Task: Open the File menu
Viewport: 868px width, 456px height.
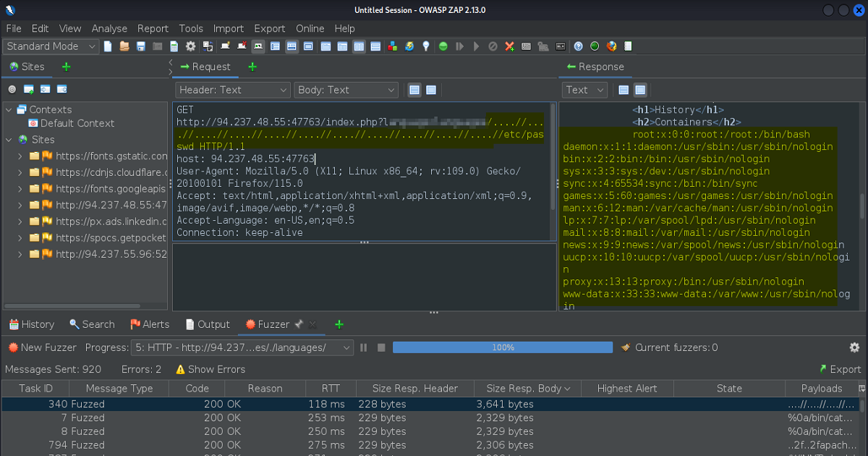Action: (14, 28)
